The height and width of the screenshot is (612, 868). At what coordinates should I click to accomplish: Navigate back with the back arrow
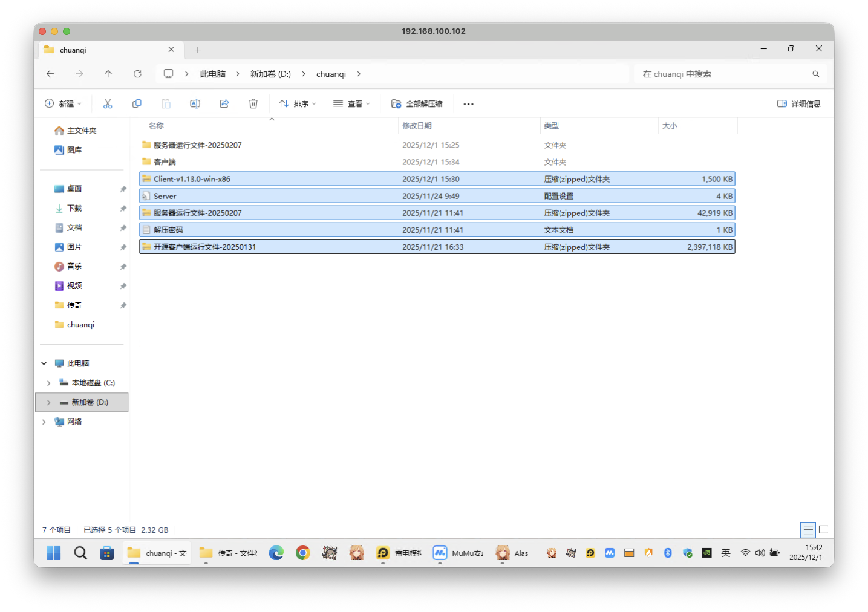(x=50, y=74)
